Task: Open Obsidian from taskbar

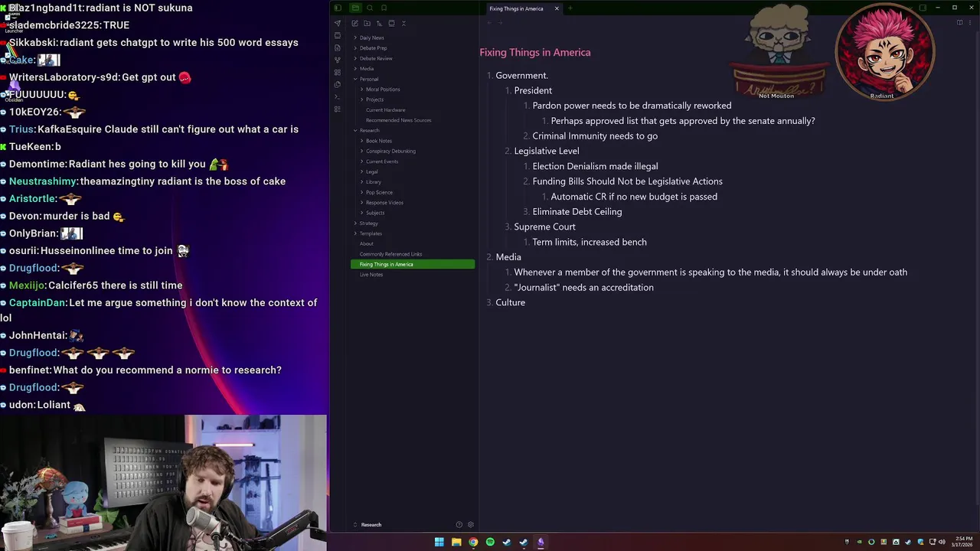Action: pyautogui.click(x=541, y=542)
